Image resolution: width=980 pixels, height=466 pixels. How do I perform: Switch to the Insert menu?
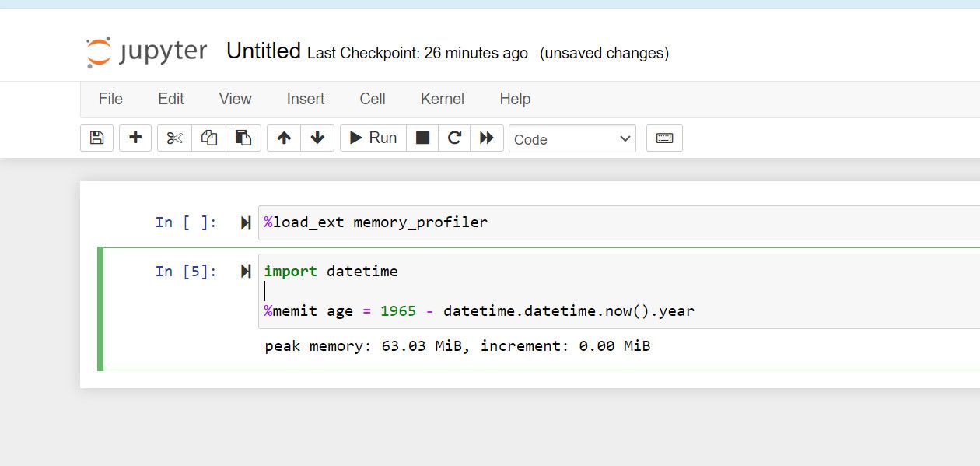[x=305, y=99]
